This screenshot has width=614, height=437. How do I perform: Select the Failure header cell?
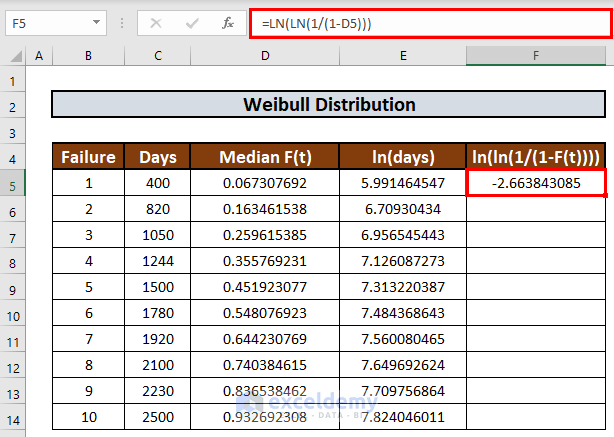pyautogui.click(x=88, y=157)
